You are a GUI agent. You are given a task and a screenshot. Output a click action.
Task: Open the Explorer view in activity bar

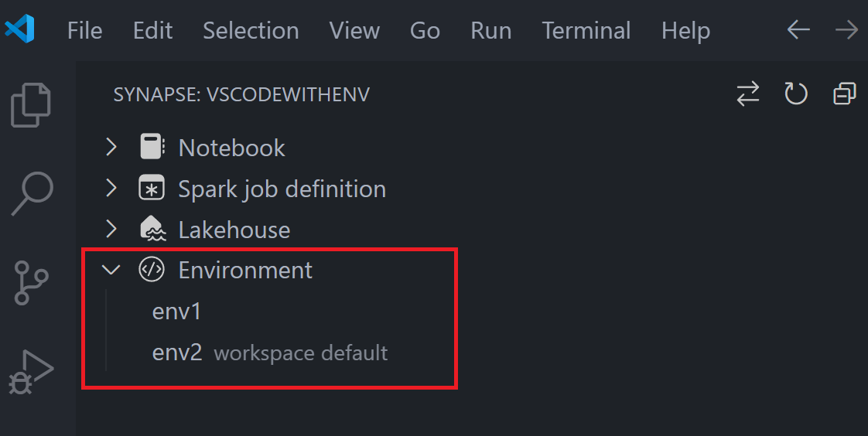[x=31, y=105]
